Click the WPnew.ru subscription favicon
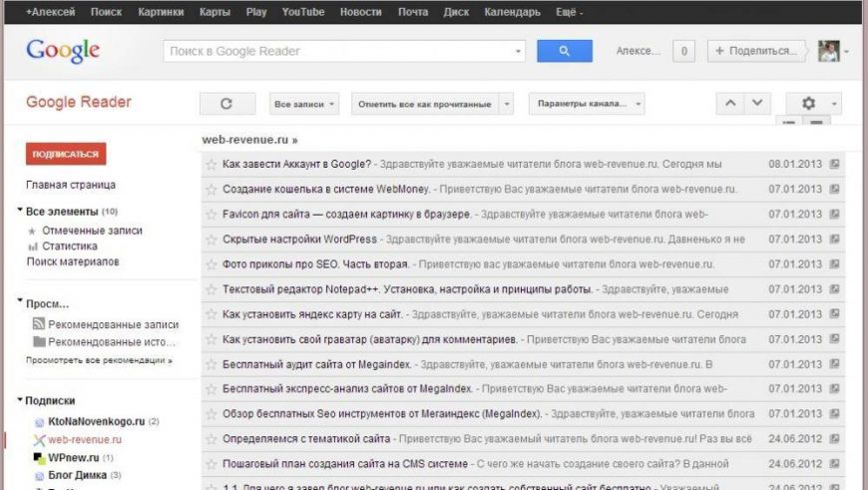Screen dimensions: 868x490 [x=39, y=458]
